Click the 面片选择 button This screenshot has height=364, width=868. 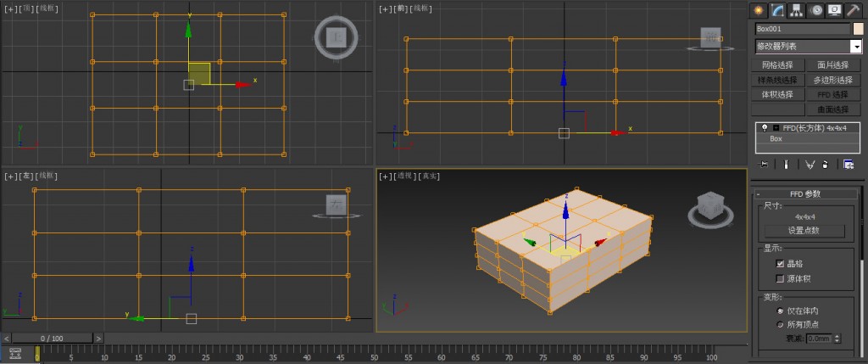(833, 65)
